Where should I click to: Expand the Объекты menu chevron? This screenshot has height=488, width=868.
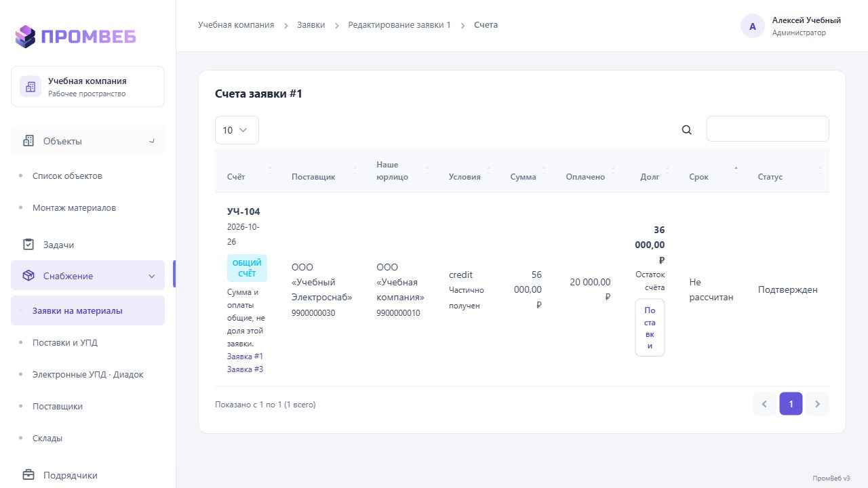pos(152,141)
